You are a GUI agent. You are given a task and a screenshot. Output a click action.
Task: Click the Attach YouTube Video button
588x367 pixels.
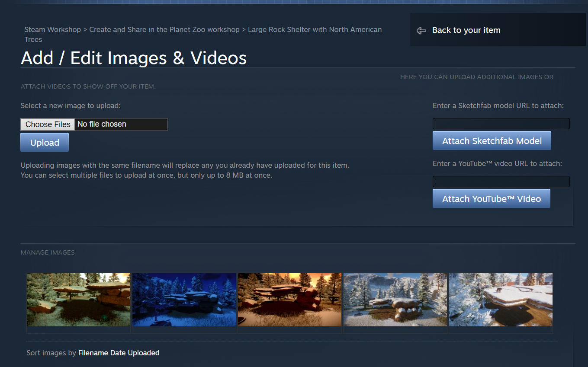pyautogui.click(x=492, y=198)
